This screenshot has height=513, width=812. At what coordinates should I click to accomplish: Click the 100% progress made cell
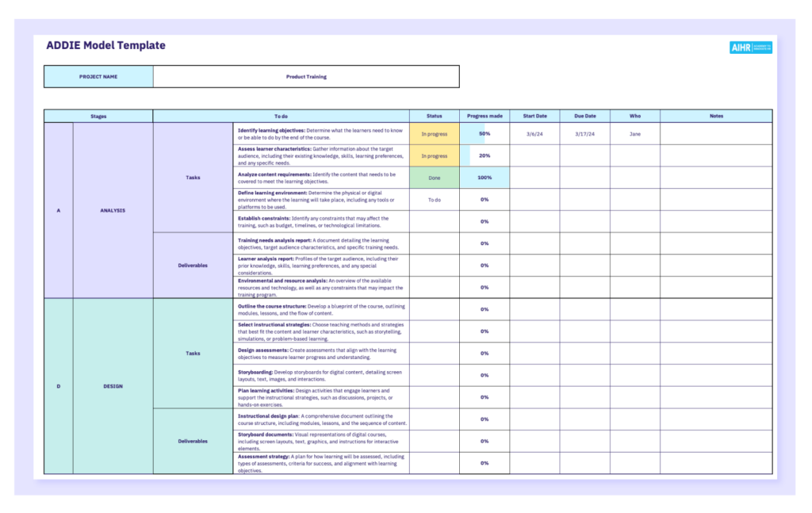[484, 178]
